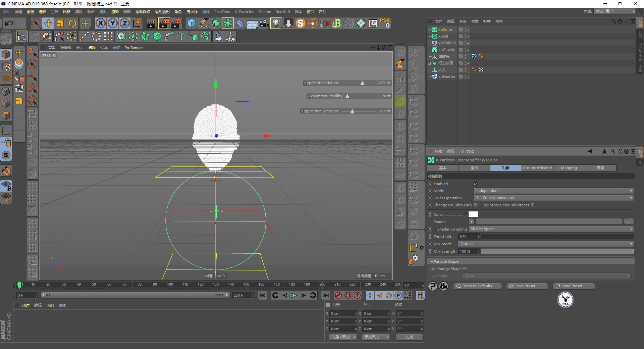This screenshot has height=349, width=644.
Task: Select the Live Selection arrow tool
Action: click(x=36, y=23)
